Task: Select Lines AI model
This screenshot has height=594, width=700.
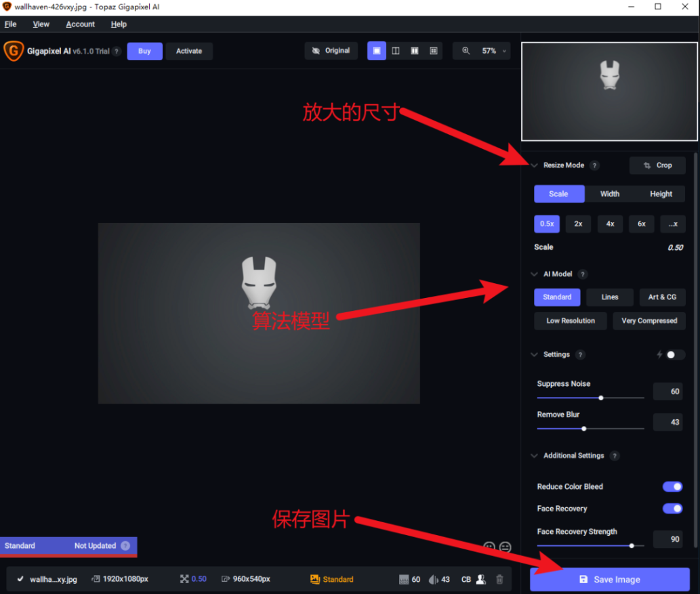Action: [610, 297]
